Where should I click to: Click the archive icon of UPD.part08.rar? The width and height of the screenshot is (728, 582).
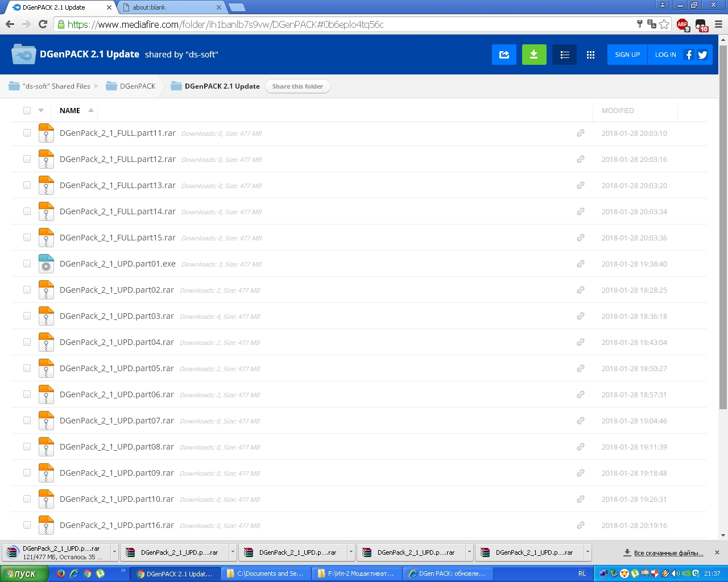click(x=46, y=447)
